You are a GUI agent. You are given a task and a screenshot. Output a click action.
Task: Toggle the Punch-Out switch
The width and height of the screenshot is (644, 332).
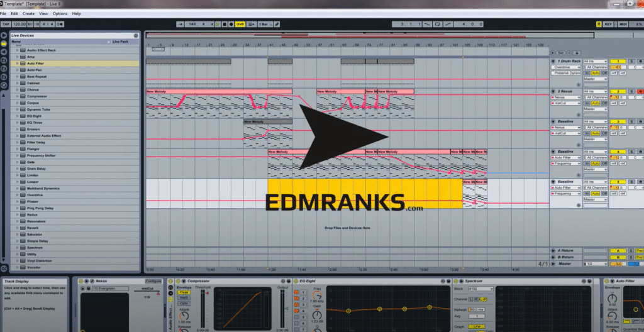447,25
